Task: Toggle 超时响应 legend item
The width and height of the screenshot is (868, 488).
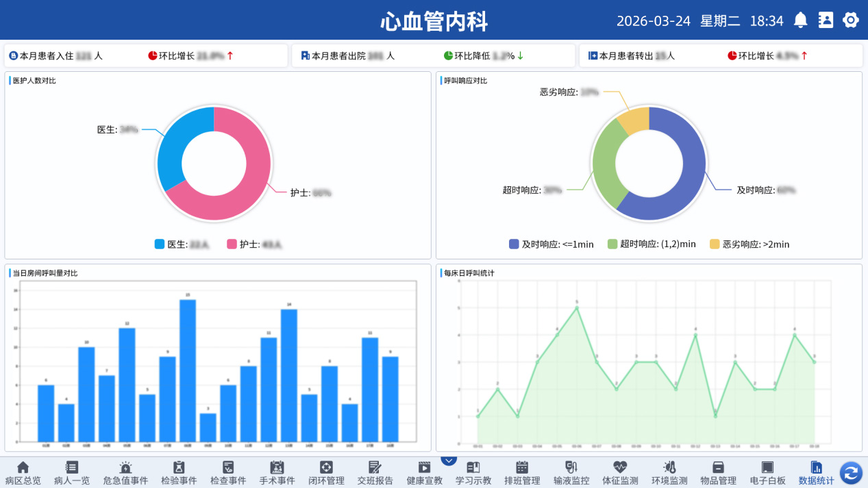Action: [651, 244]
